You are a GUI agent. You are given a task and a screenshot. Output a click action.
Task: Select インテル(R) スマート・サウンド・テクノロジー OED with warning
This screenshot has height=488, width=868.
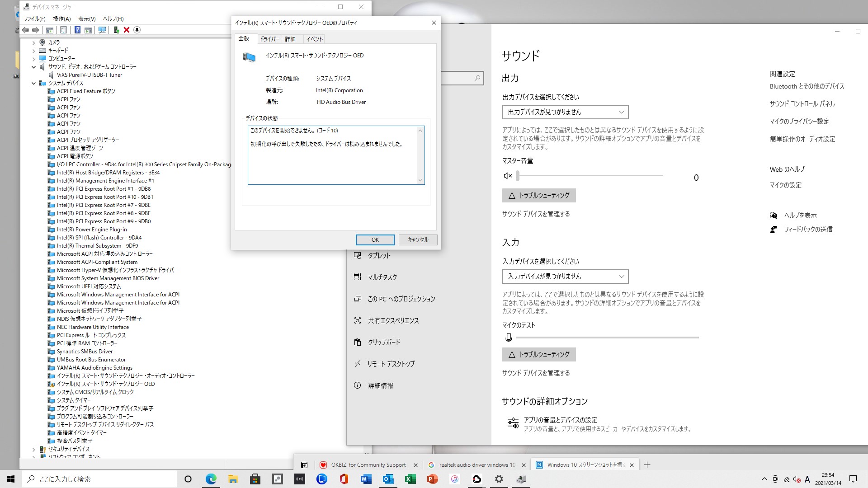[x=106, y=384]
